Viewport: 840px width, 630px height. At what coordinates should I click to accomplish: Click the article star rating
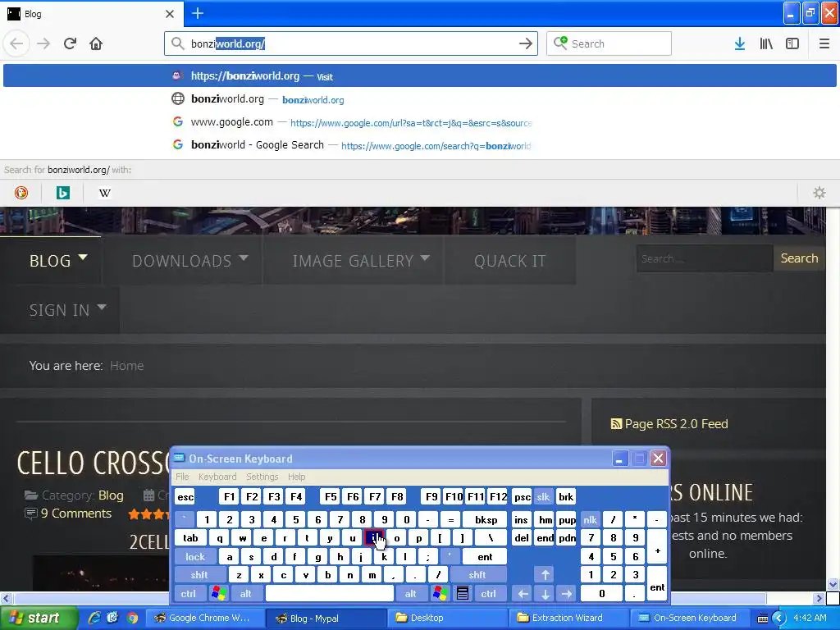pyautogui.click(x=148, y=514)
